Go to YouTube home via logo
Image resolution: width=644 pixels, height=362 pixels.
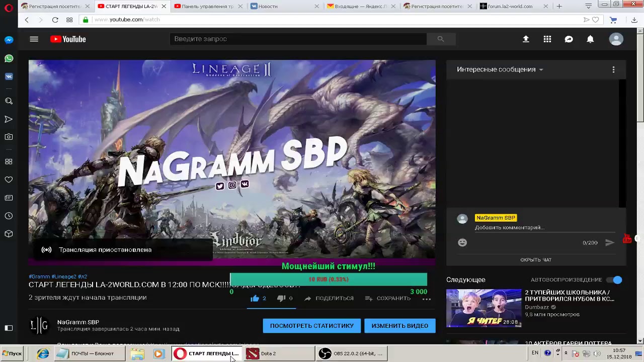(x=68, y=39)
